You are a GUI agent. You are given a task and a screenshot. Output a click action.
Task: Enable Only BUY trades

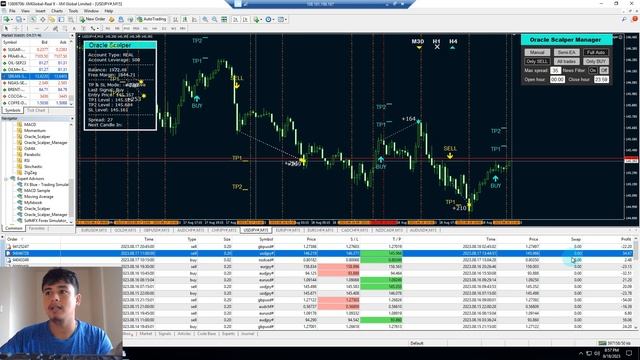click(596, 61)
